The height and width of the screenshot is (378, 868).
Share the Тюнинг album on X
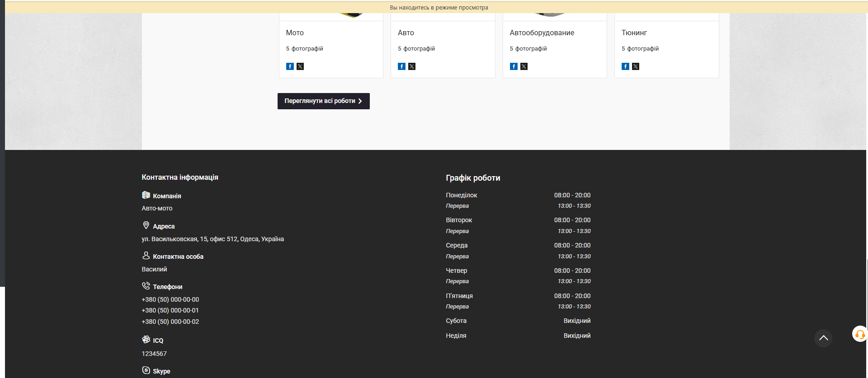pyautogui.click(x=636, y=66)
